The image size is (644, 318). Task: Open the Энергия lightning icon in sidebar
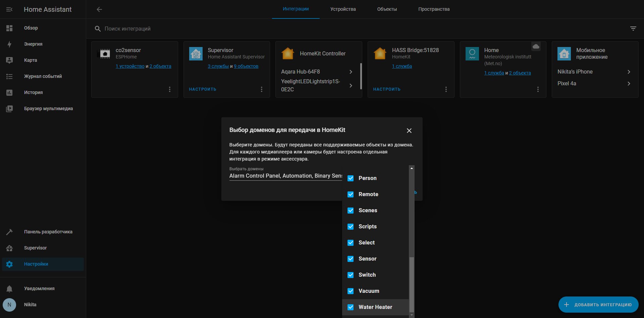pyautogui.click(x=9, y=44)
